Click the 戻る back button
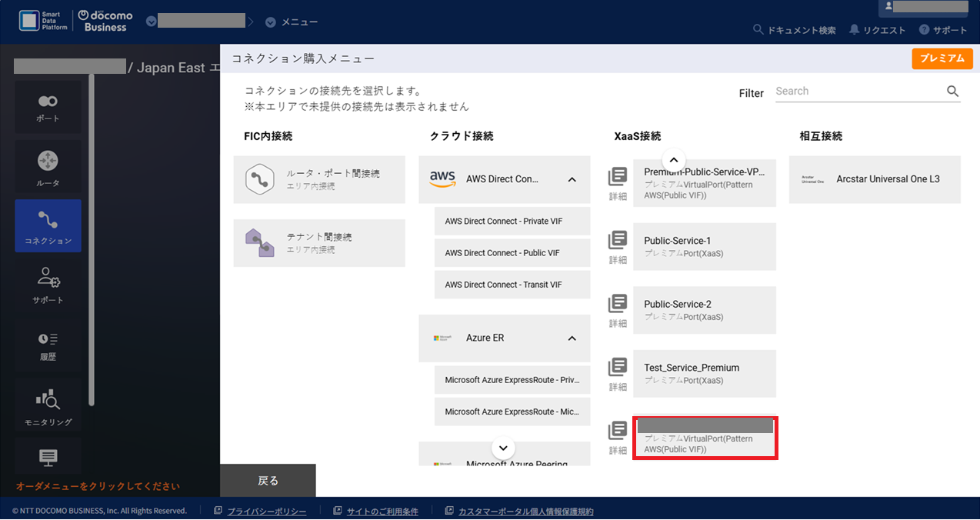 click(x=268, y=481)
